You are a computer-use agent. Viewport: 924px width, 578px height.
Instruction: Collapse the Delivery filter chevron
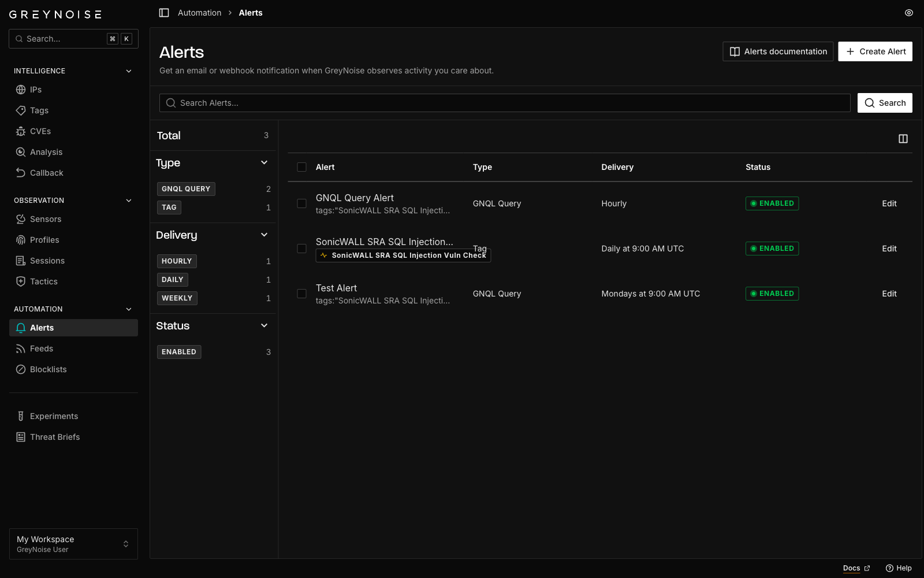(264, 235)
